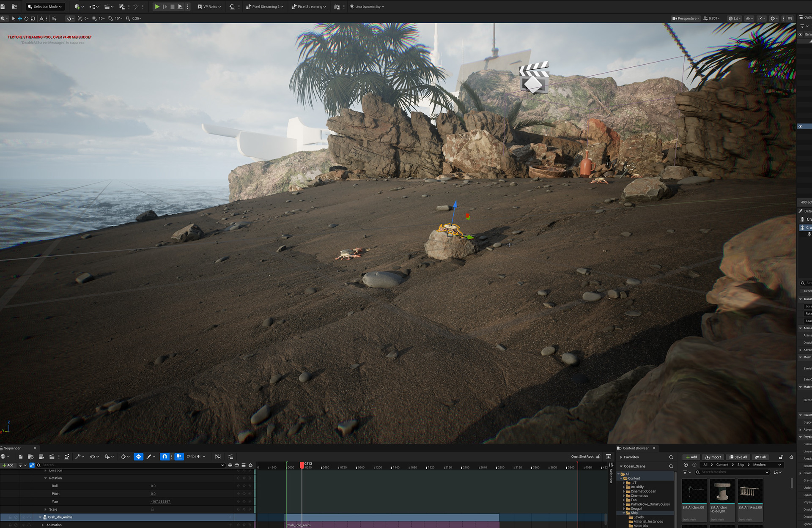812x528 pixels.
Task: Toggle visibility eye in the Outliner header
Action: tap(800, 35)
